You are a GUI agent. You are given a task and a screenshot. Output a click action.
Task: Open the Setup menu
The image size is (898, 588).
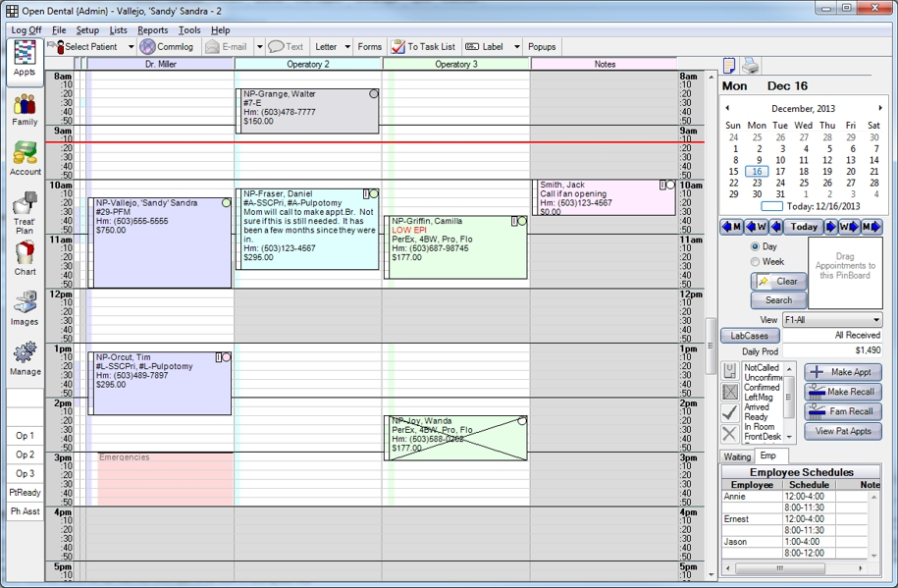87,30
